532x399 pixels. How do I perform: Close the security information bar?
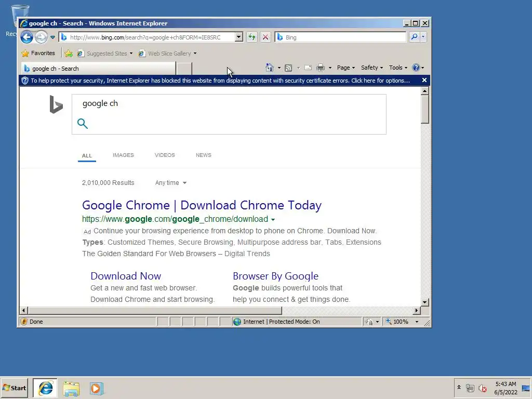424,80
